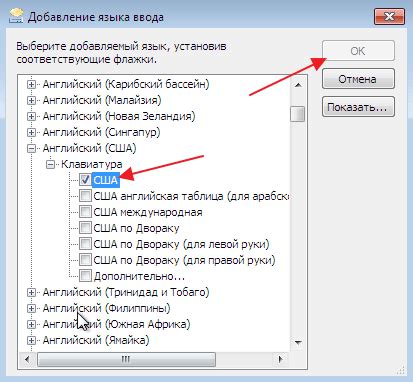Select Английский (Карибский бассейн) label
This screenshot has width=413, height=382.
pyautogui.click(x=126, y=84)
